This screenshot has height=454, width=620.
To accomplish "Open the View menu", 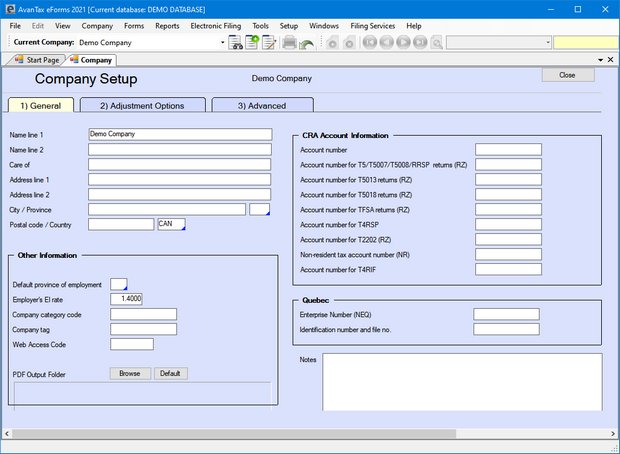I will 62,26.
